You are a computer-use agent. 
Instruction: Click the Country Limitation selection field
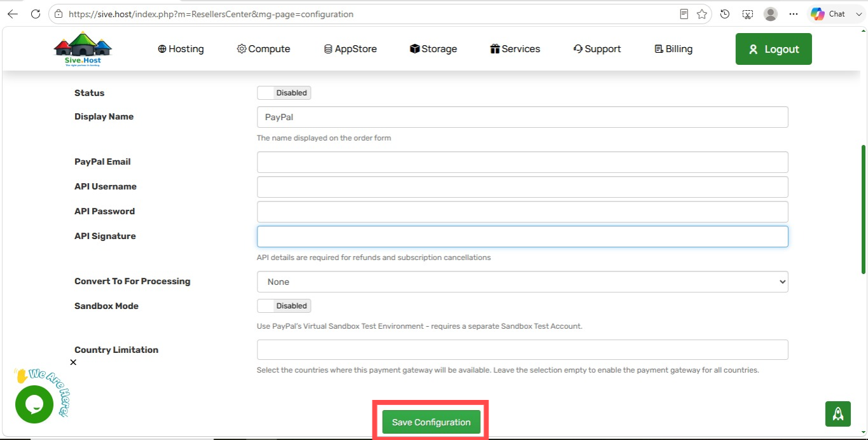pos(522,350)
